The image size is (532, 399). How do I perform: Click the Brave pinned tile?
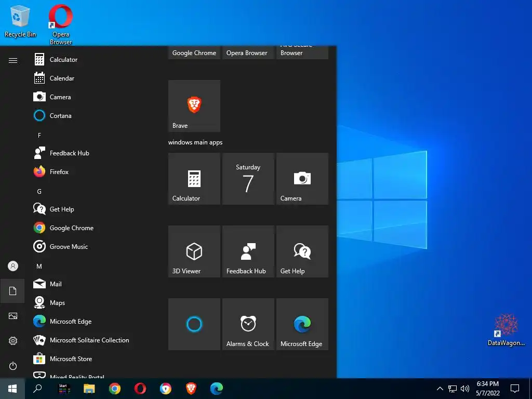pyautogui.click(x=194, y=106)
